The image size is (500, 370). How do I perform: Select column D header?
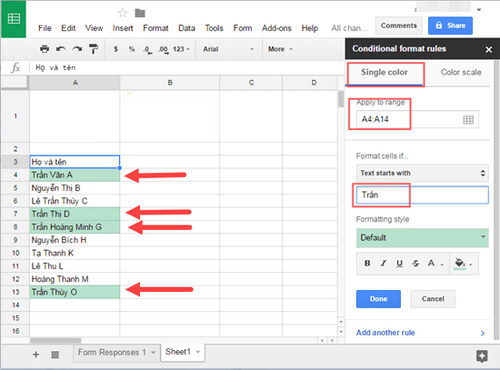coord(314,83)
